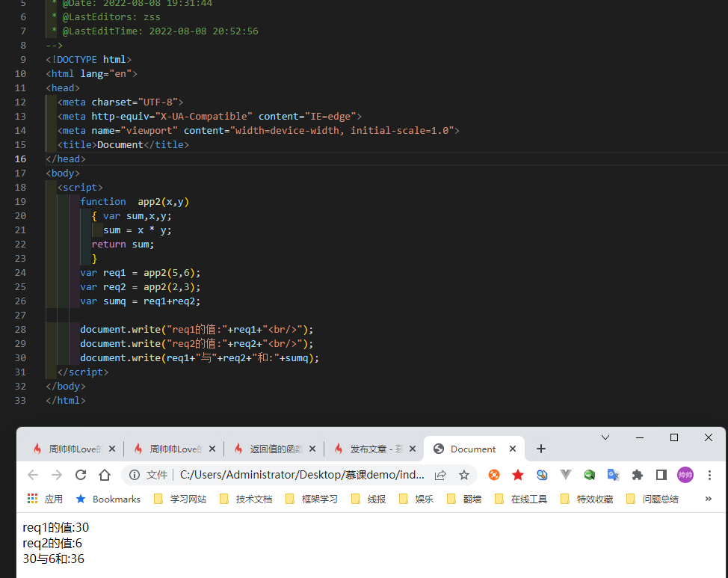Click the 'sum = x * y;' line
Viewport: 728px width, 578px height.
[138, 230]
